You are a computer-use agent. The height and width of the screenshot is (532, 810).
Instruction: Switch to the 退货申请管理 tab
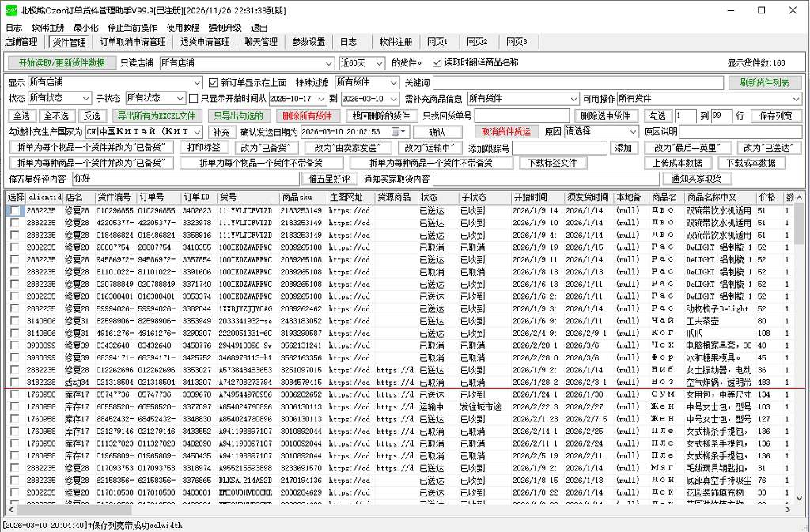pos(206,42)
